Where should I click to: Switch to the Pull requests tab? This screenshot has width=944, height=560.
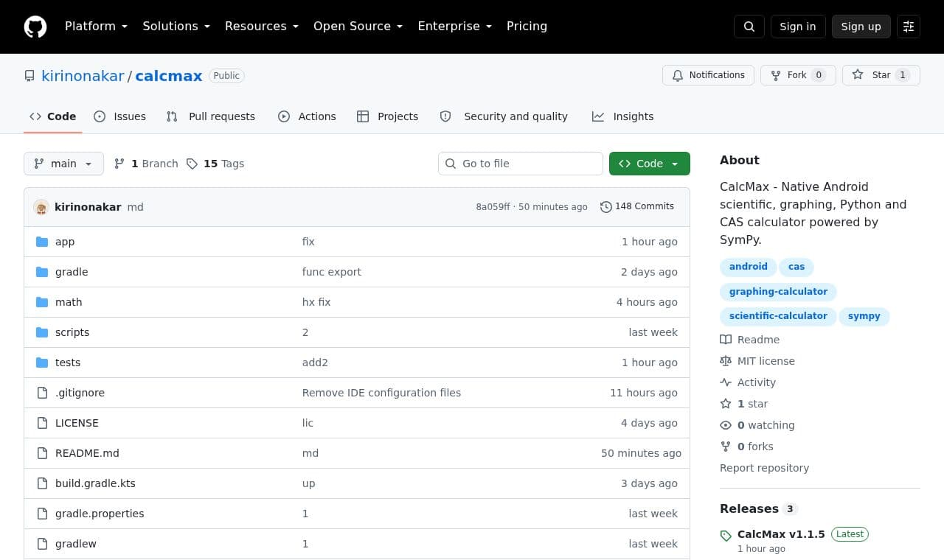[x=211, y=116]
